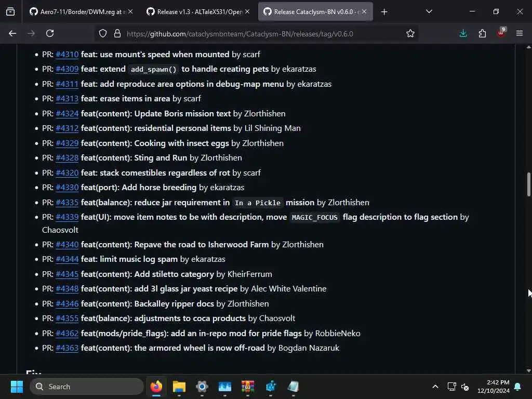Open the blue picture app in taskbar
Viewport: 532px width, 399px height.
[x=224, y=387]
